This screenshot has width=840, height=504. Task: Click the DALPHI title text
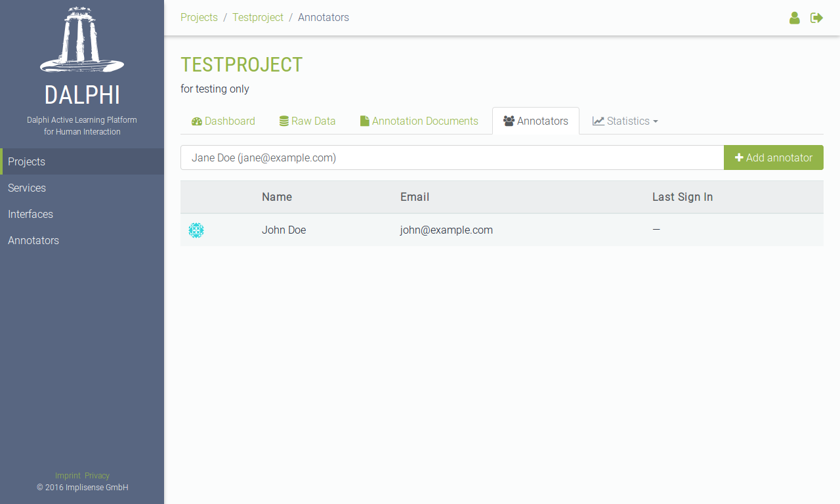pos(82,95)
